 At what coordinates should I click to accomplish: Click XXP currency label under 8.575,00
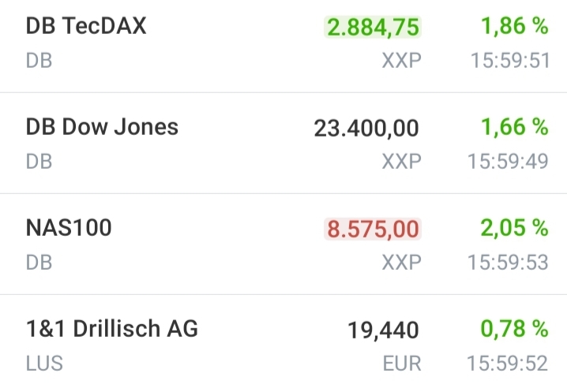point(401,263)
